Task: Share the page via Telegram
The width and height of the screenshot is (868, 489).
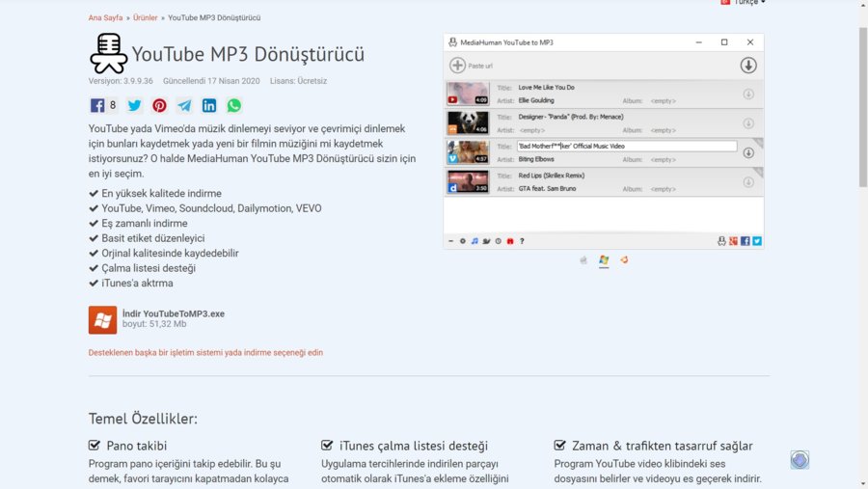Action: pos(184,105)
